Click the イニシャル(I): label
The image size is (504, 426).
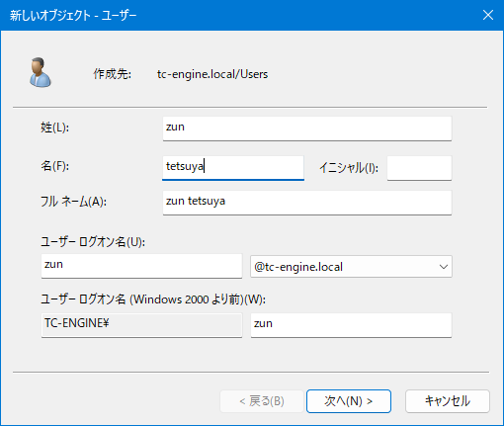click(x=349, y=168)
